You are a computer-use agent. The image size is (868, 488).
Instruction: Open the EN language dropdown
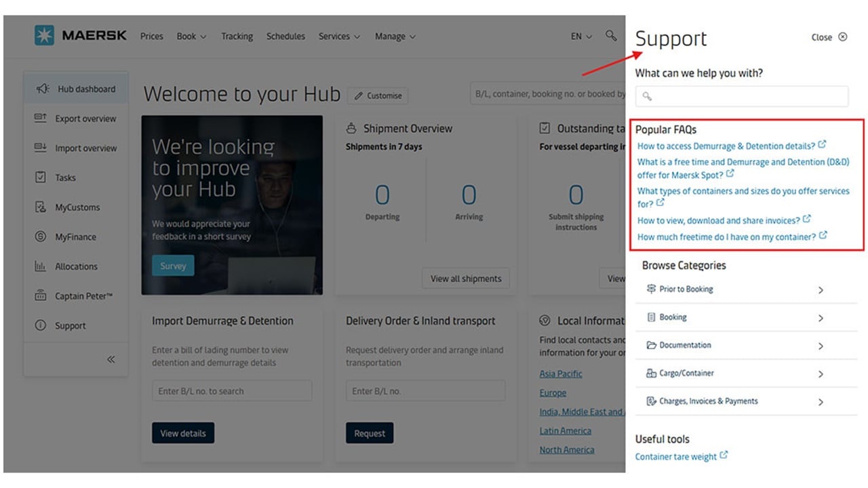pos(581,37)
